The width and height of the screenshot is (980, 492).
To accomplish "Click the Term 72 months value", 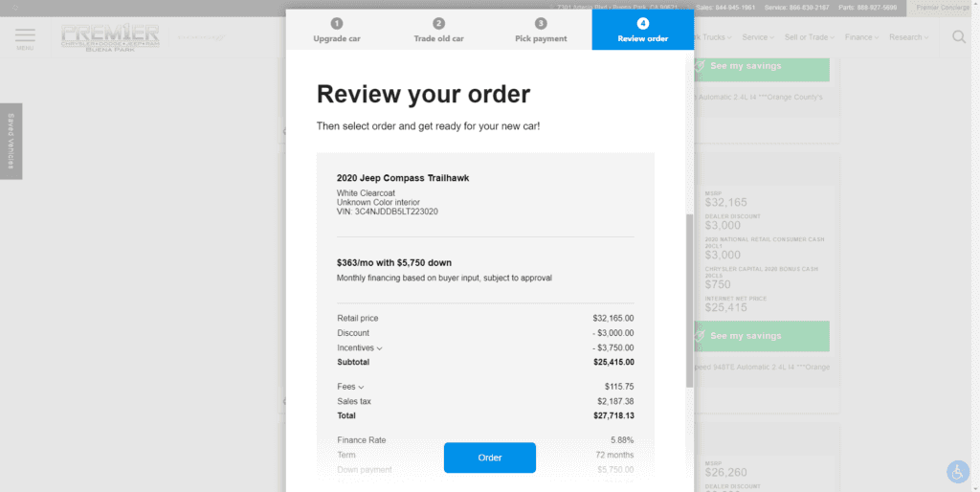I will tap(614, 455).
